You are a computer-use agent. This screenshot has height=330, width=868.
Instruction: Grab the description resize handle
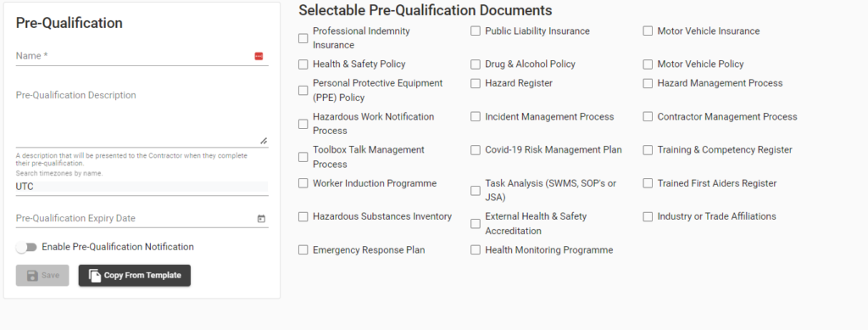[264, 141]
